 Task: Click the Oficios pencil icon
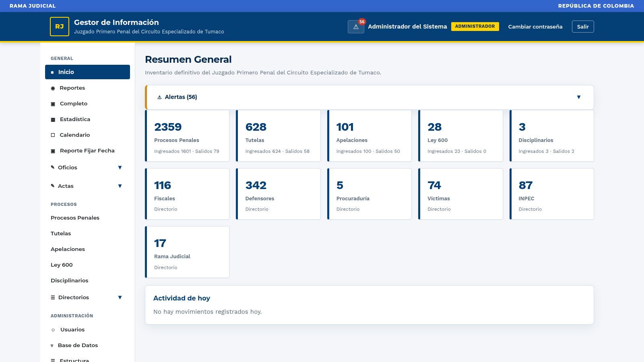click(x=52, y=167)
